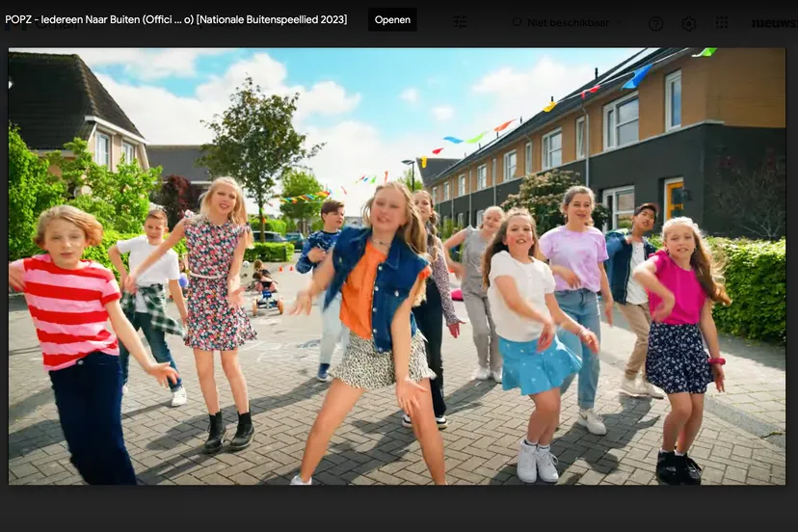Click the status indicator dot beside Niet beschikbaar
Screen dimensions: 798x532
[518, 22]
